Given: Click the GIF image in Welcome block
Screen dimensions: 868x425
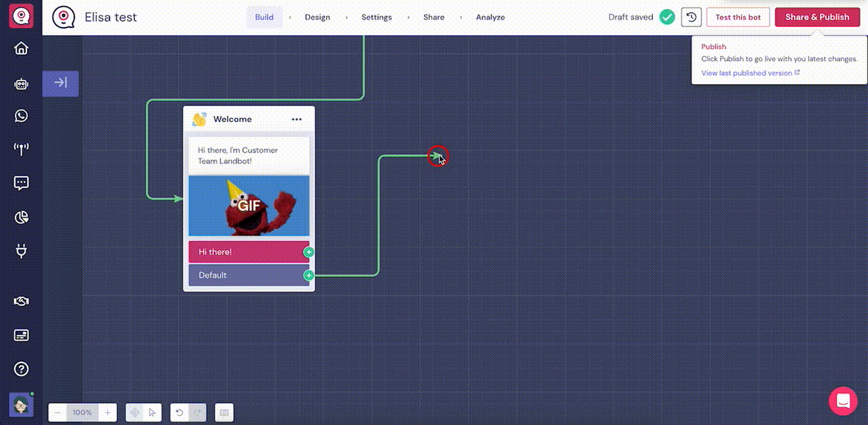Looking at the screenshot, I should pyautogui.click(x=249, y=206).
